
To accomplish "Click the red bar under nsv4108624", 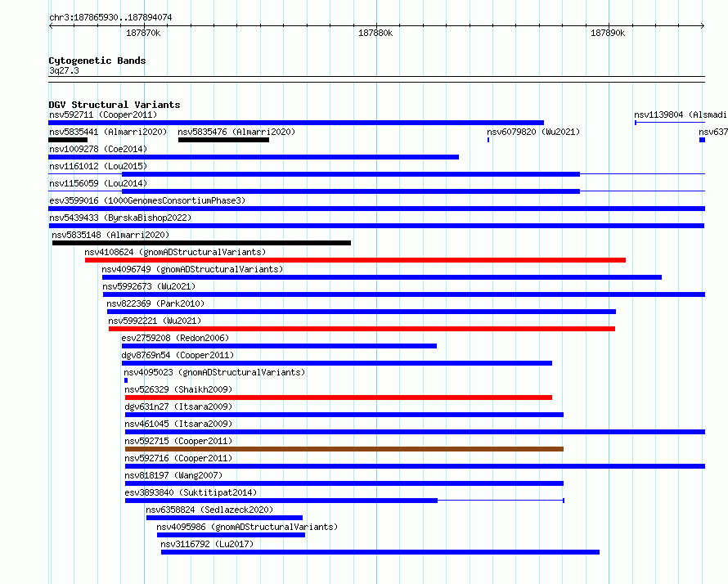I will pyautogui.click(x=355, y=260).
